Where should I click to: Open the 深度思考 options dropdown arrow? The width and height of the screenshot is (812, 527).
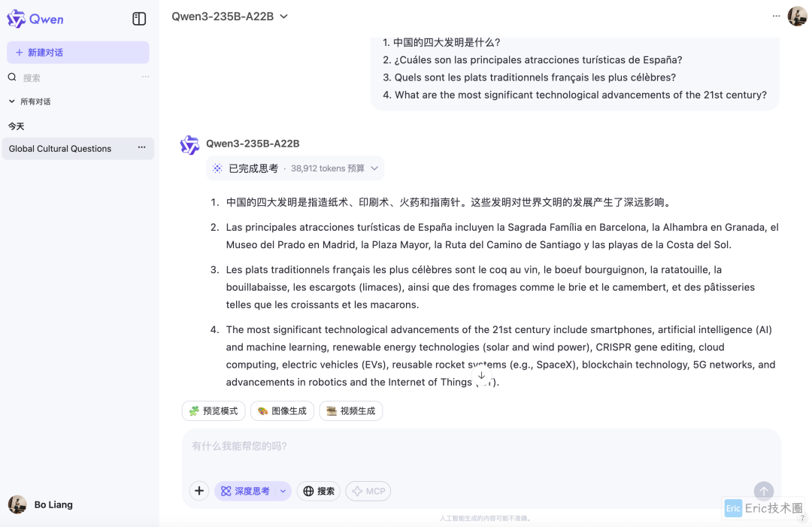tap(283, 491)
